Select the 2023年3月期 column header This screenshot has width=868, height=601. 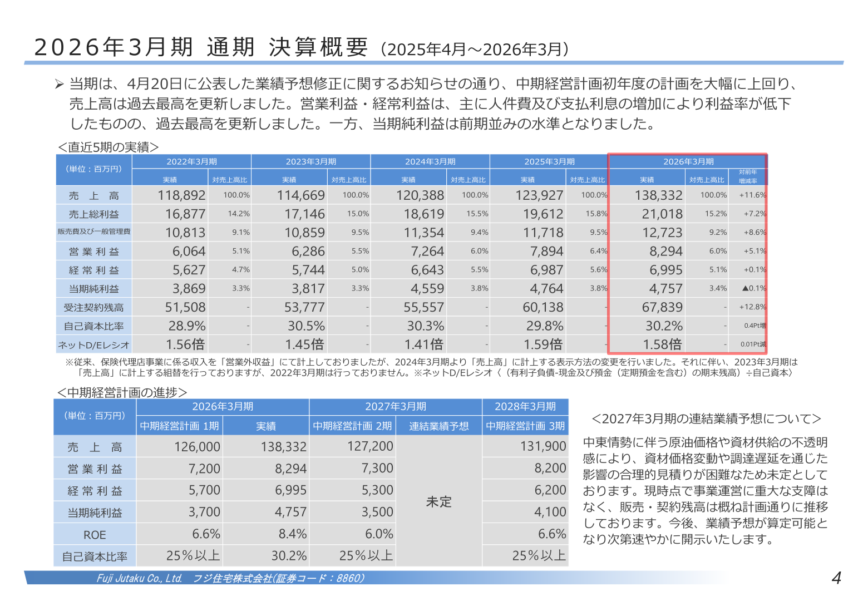coord(310,161)
